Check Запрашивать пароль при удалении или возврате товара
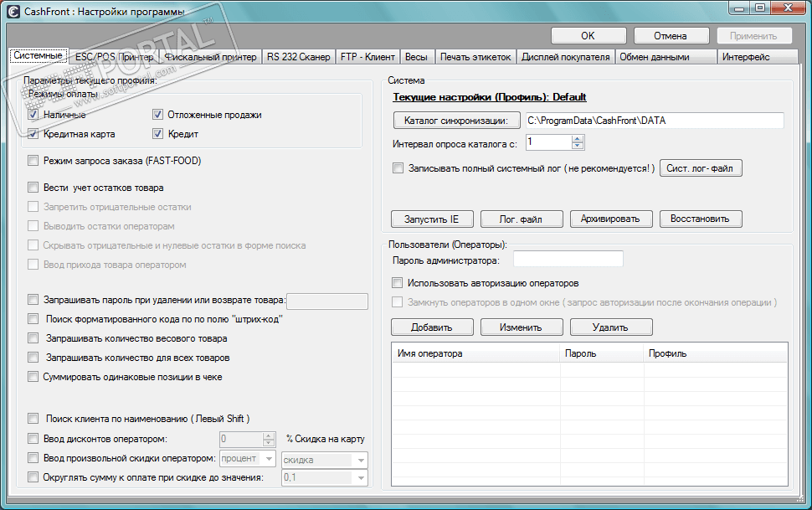 click(x=33, y=300)
